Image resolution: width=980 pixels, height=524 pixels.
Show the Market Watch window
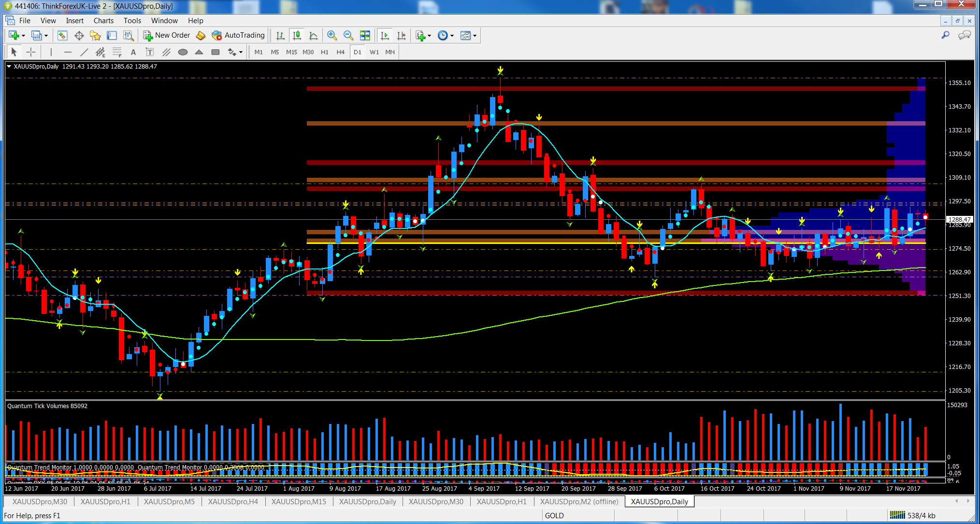[62, 35]
